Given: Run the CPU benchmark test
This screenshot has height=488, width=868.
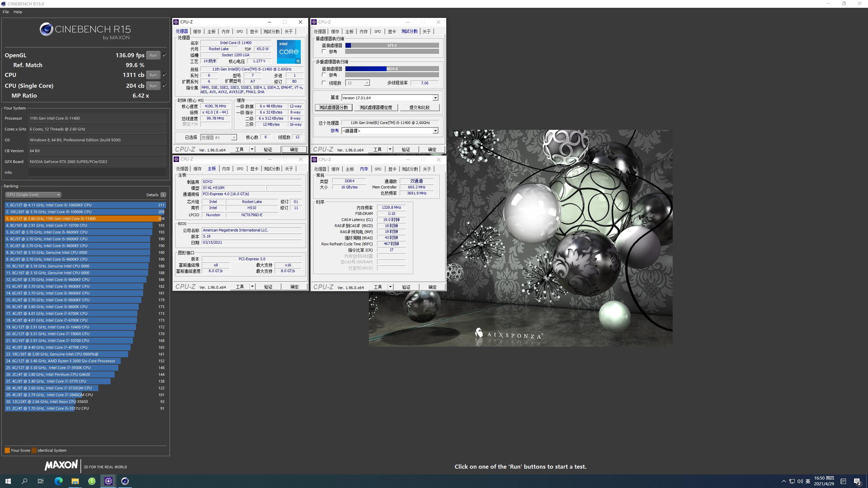Looking at the screenshot, I should click(153, 75).
